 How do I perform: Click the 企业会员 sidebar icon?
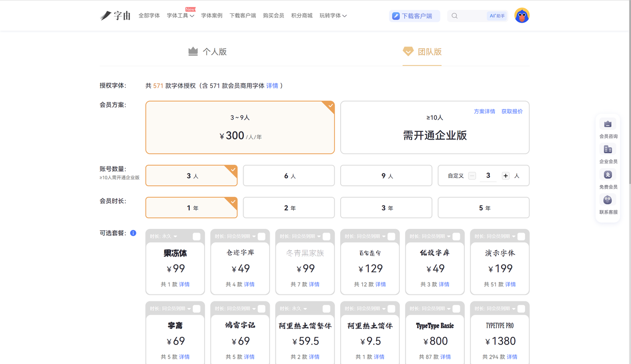coord(608,150)
